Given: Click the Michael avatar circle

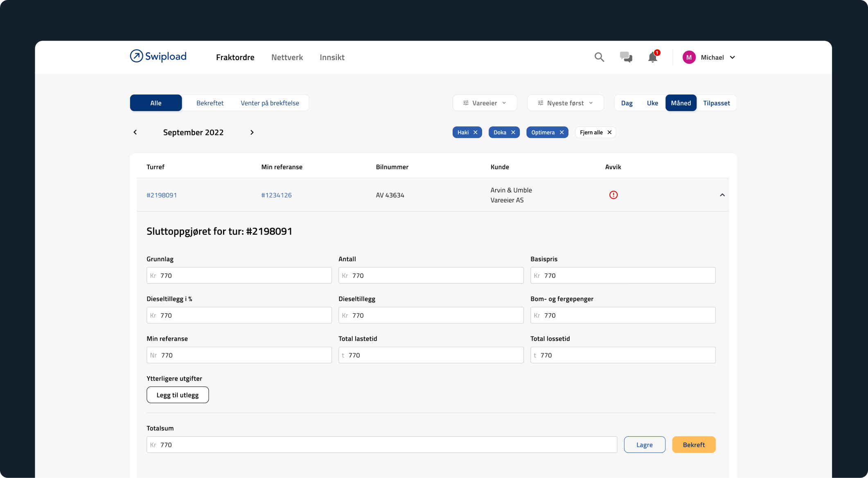Looking at the screenshot, I should point(689,57).
